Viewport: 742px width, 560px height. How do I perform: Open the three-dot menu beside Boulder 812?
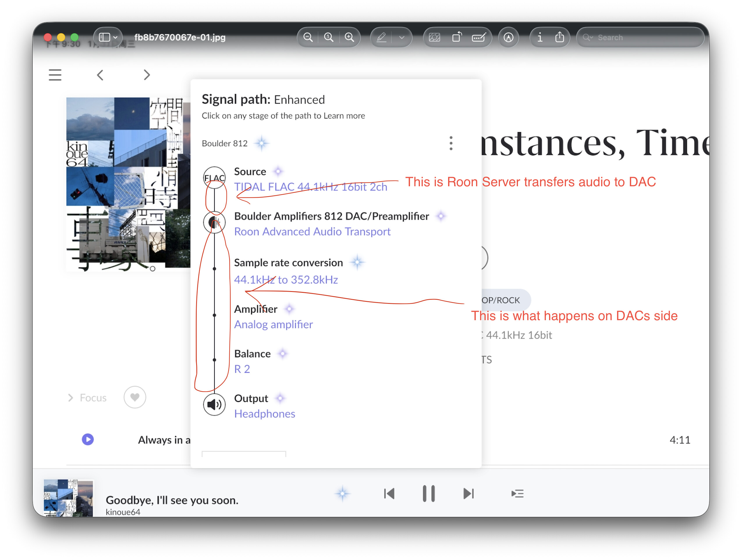(451, 143)
